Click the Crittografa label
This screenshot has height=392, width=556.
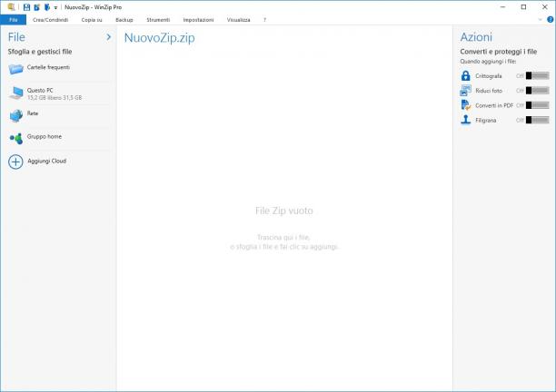point(489,76)
